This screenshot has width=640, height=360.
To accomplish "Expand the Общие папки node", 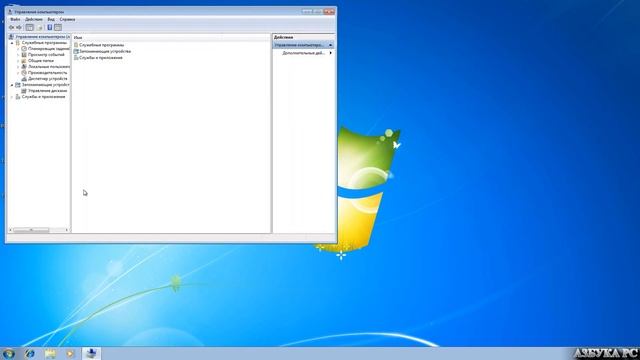I will (x=18, y=60).
